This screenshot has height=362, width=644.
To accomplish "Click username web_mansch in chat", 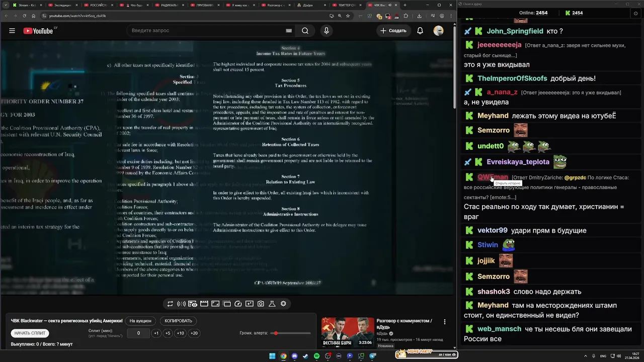I will tap(499, 329).
